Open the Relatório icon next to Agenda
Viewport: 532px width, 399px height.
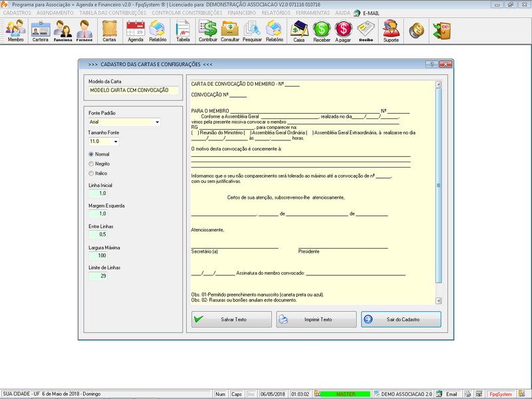pyautogui.click(x=158, y=31)
